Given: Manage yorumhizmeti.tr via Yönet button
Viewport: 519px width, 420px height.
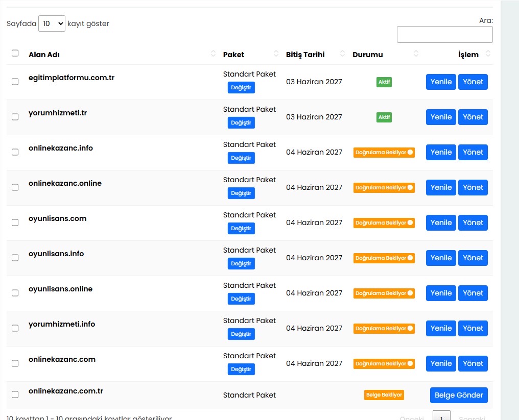Looking at the screenshot, I should point(473,117).
